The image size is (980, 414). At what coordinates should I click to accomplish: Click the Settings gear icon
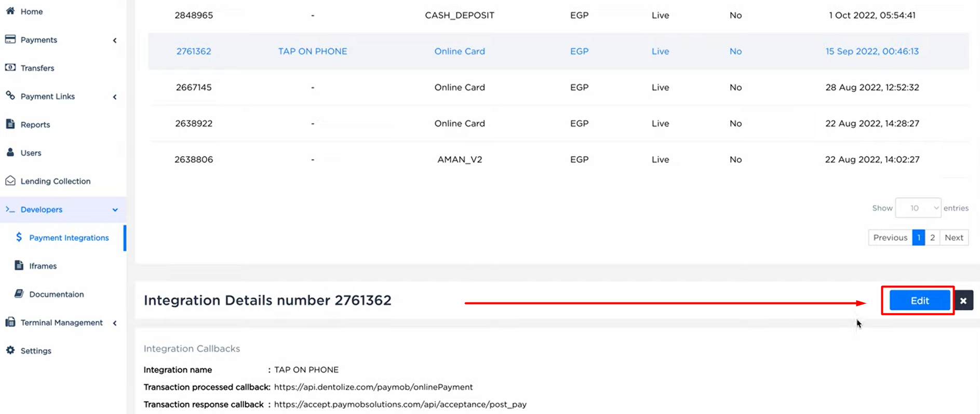10,350
